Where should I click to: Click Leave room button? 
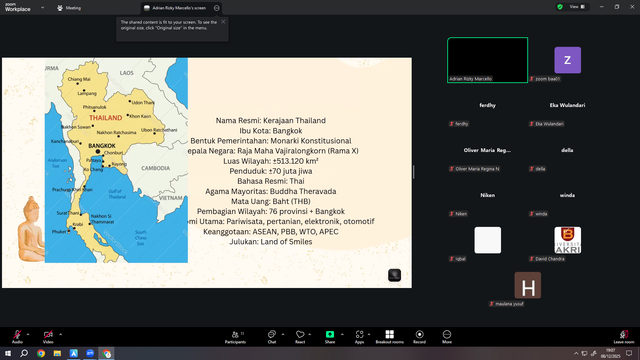(x=624, y=337)
